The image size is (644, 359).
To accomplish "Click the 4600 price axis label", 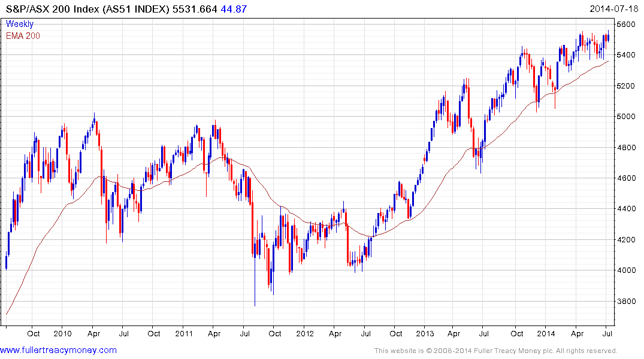I will [x=626, y=178].
